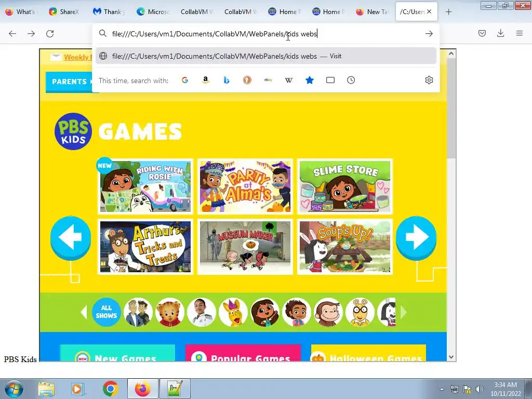Open Google Chrome from the taskbar
The width and height of the screenshot is (532, 399).
click(111, 389)
